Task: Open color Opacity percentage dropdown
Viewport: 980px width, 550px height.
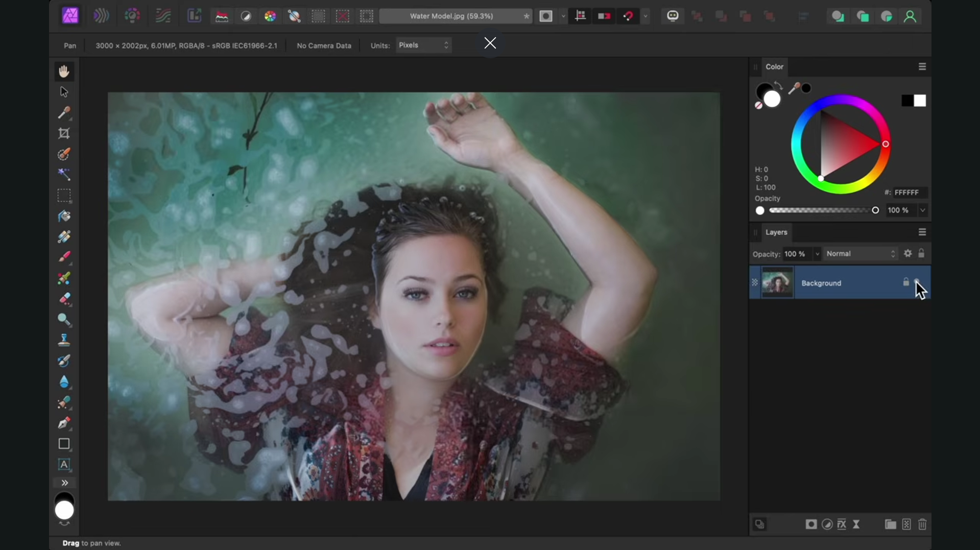Action: coord(923,210)
